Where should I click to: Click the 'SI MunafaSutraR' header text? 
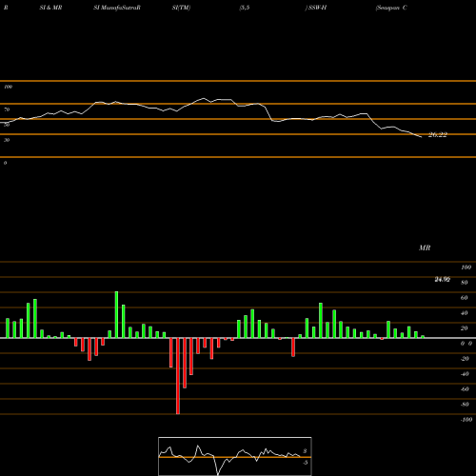[117, 8]
